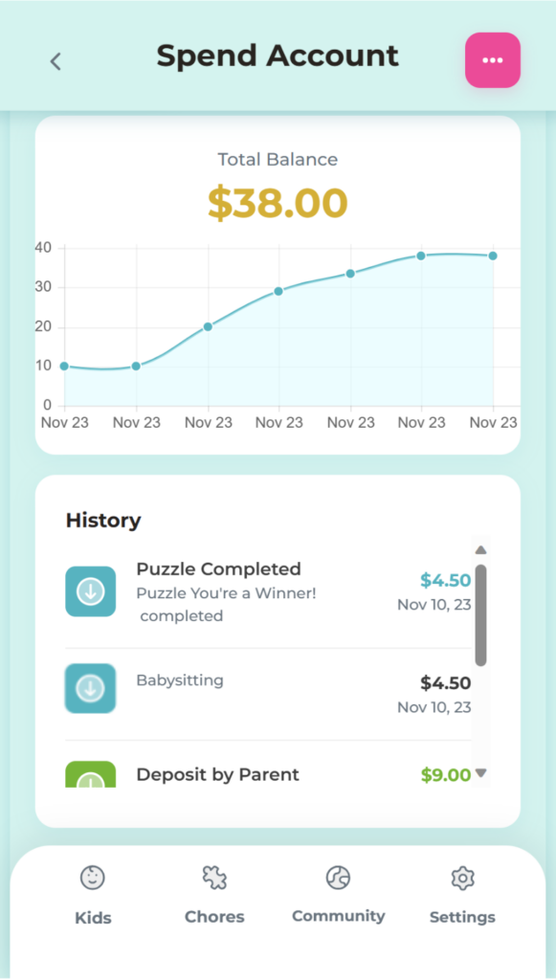Screen dimensions: 556x980
Task: Open the Settings gear icon
Action: pos(461,877)
